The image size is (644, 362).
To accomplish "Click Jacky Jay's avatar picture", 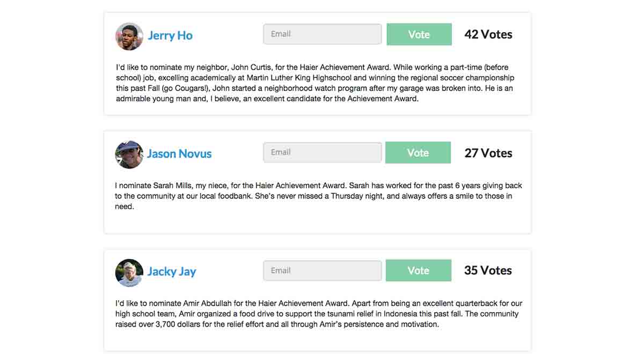I will point(129,273).
